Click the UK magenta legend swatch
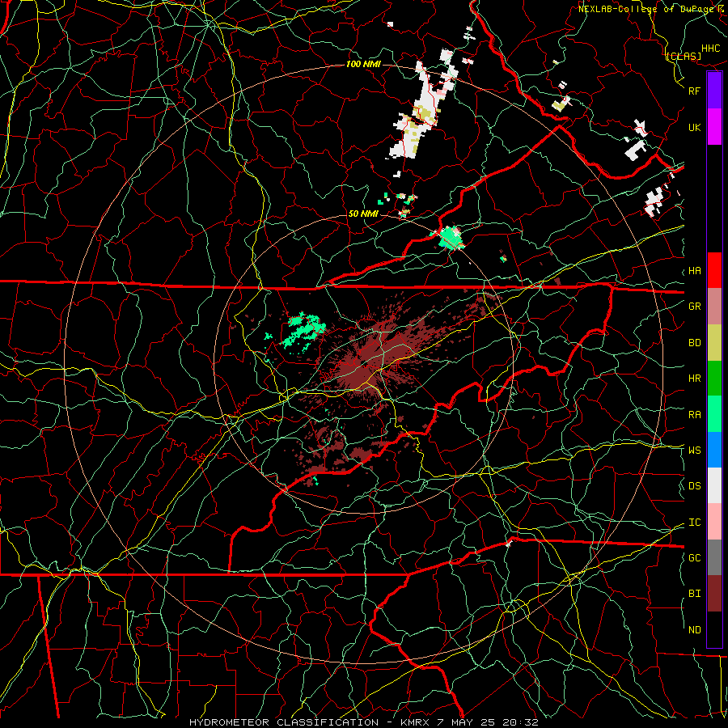Screen dimensions: 728x728 pos(714,127)
